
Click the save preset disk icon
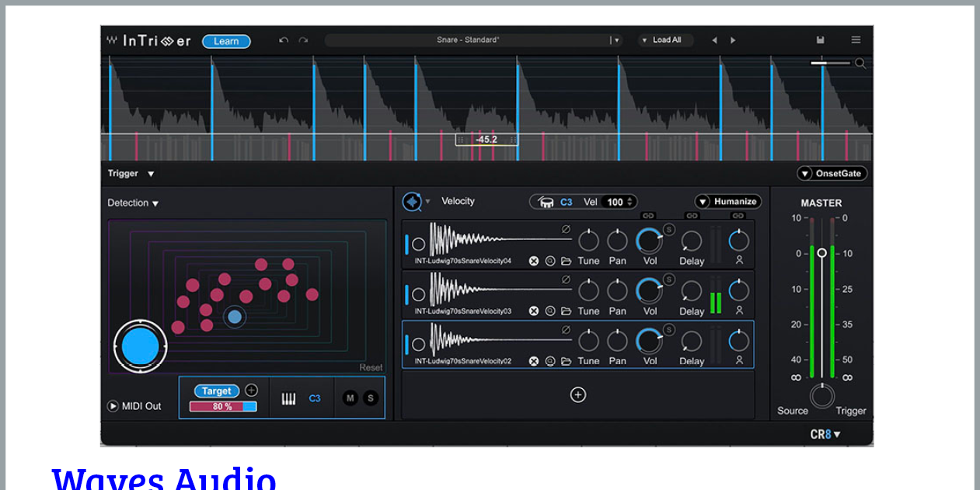pos(820,40)
